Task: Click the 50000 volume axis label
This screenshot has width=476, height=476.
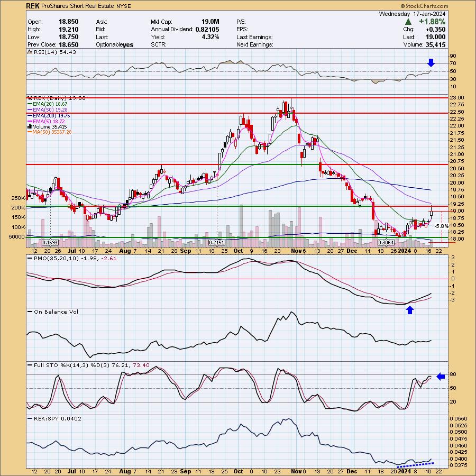Action: click(x=17, y=237)
